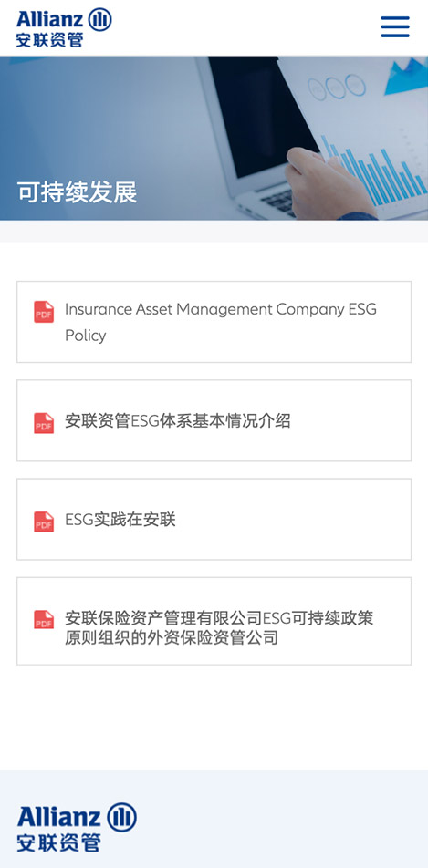
Task: Click the word Policy on the first card
Action: pos(86,336)
